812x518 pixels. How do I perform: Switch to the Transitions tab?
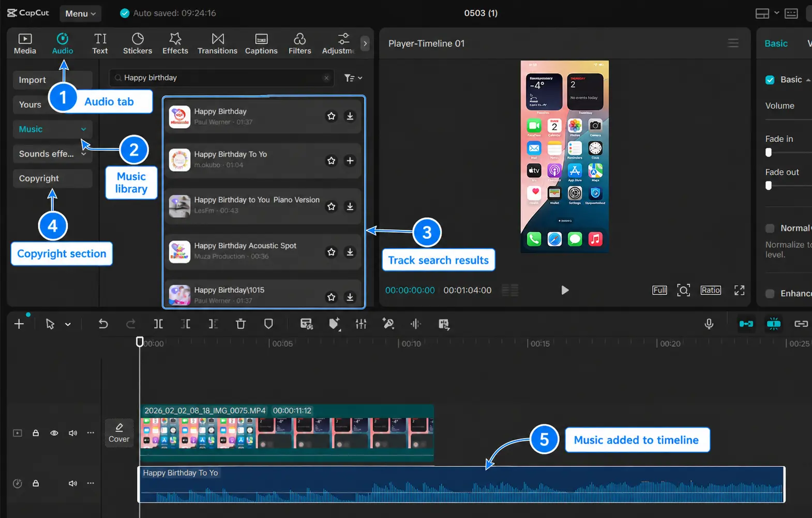point(217,43)
